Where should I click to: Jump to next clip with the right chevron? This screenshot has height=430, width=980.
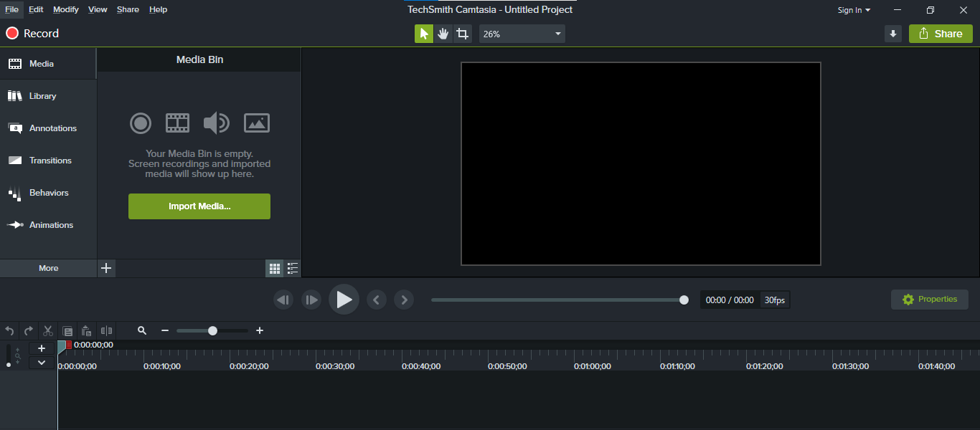click(404, 300)
